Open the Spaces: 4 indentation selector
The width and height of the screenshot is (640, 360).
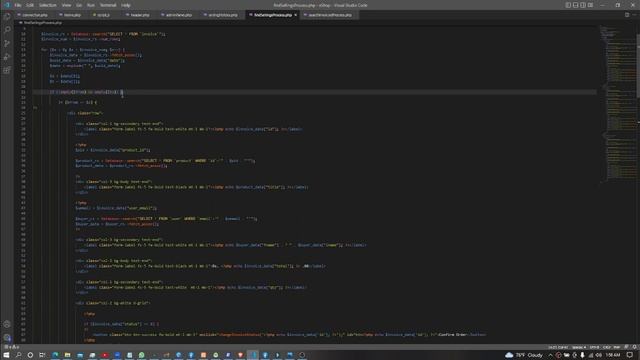pyautogui.click(x=579, y=347)
